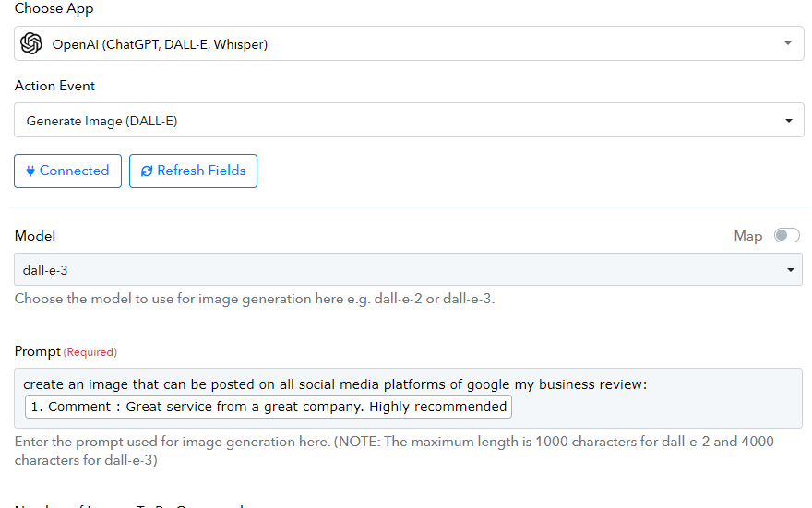
Task: Click the refresh arrows icon
Action: [147, 171]
